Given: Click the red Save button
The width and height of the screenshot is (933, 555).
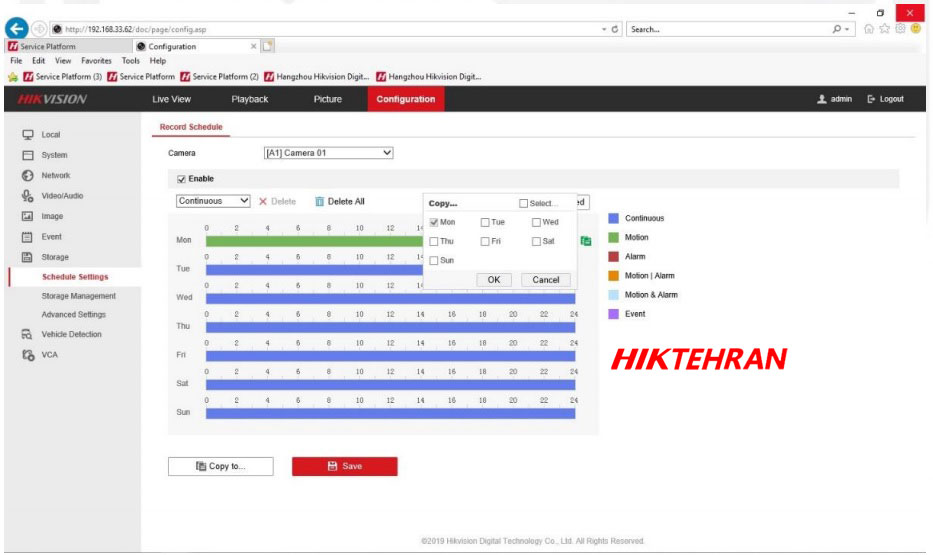Looking at the screenshot, I should click(345, 466).
